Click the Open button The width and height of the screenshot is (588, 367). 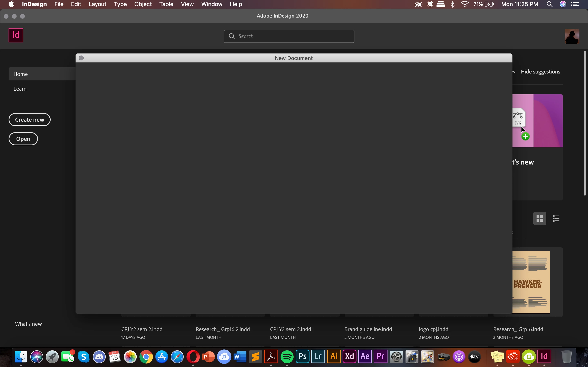[x=23, y=139]
